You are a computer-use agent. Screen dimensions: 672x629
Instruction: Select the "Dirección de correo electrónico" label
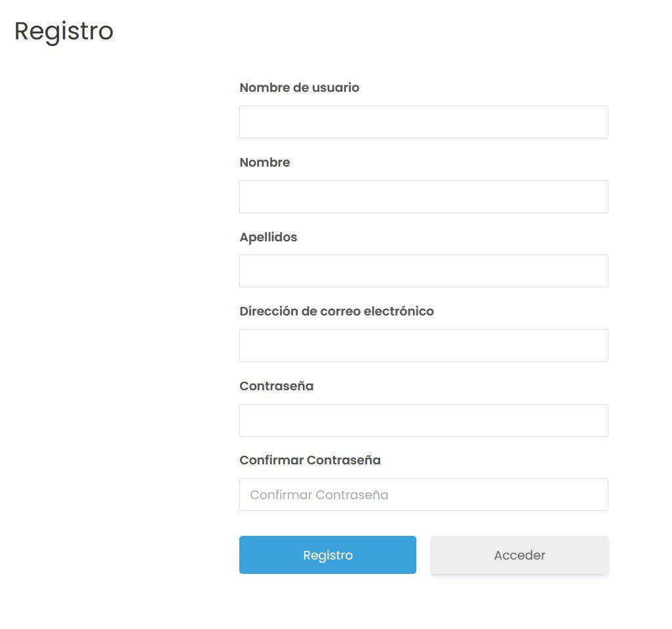[x=336, y=311]
